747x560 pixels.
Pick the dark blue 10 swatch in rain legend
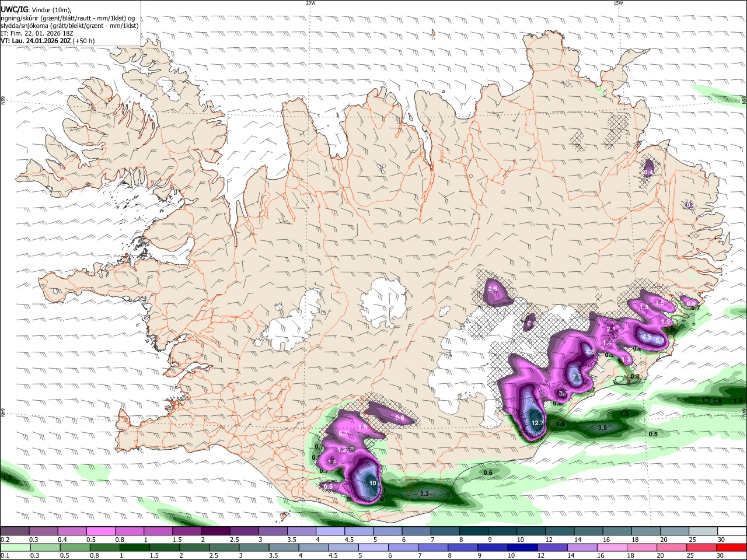click(522, 547)
